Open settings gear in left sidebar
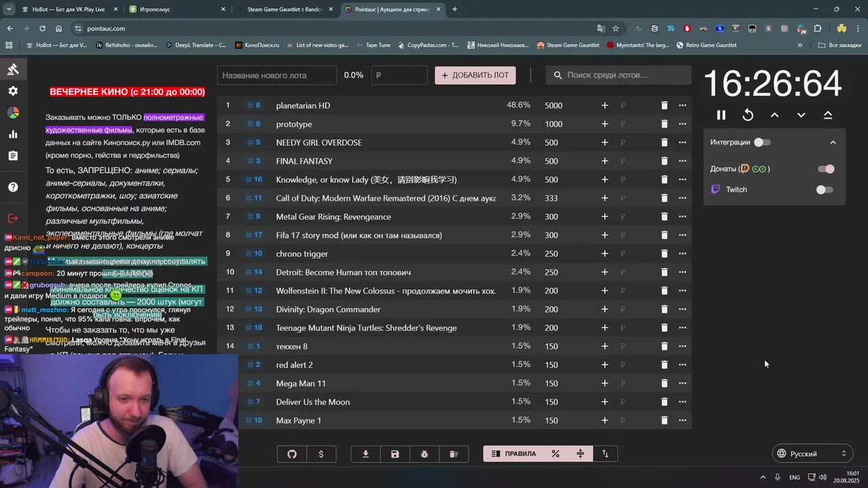Screen dimensions: 868x488 click(13, 91)
